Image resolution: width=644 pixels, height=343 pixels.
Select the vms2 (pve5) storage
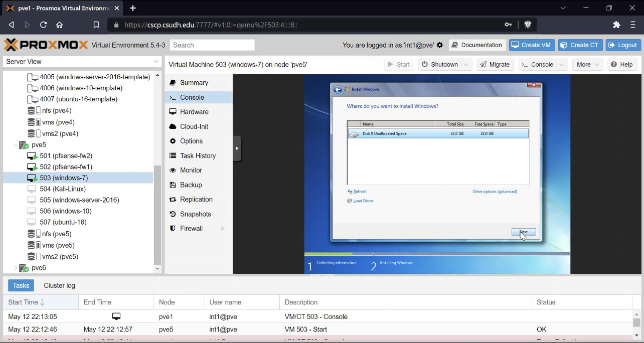pos(60,257)
